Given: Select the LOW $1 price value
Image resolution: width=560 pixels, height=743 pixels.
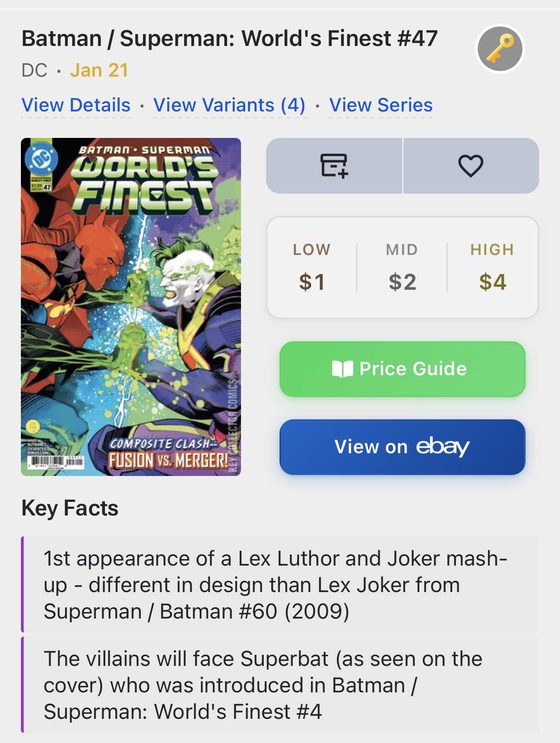Looking at the screenshot, I should tap(312, 282).
